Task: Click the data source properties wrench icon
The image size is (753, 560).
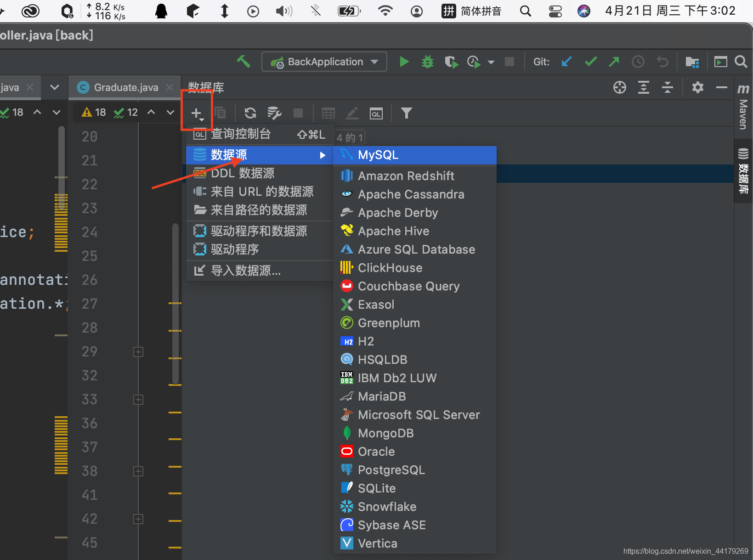Action: click(x=274, y=113)
